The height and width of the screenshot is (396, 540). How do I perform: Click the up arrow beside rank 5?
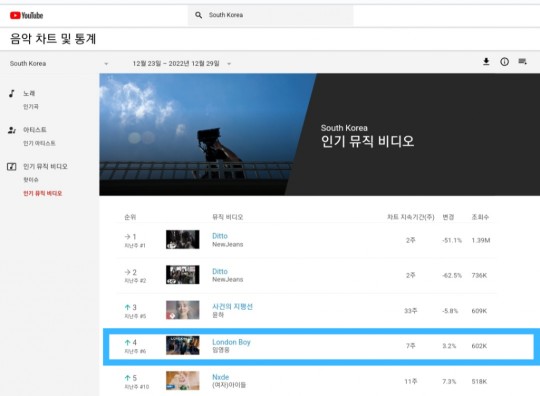pyautogui.click(x=127, y=378)
